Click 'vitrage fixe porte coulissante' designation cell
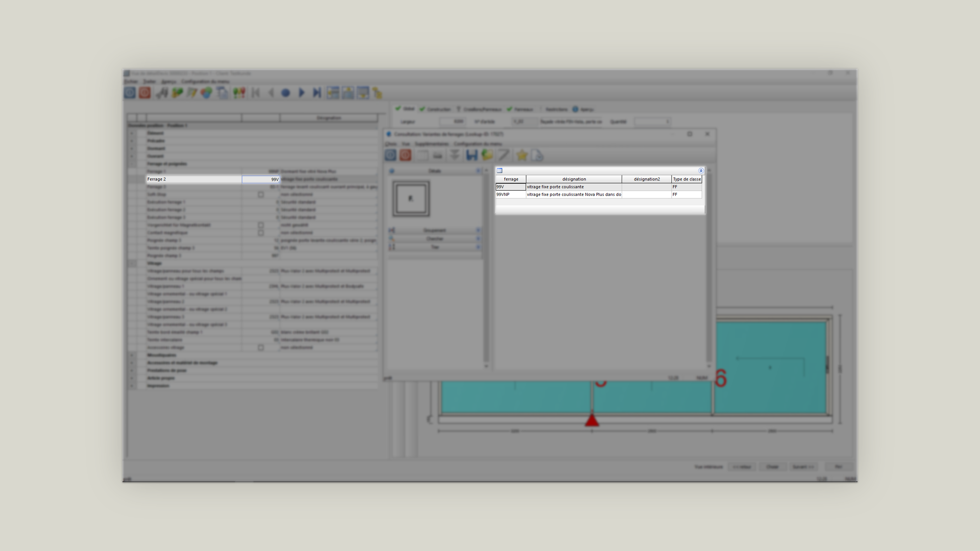 [574, 187]
